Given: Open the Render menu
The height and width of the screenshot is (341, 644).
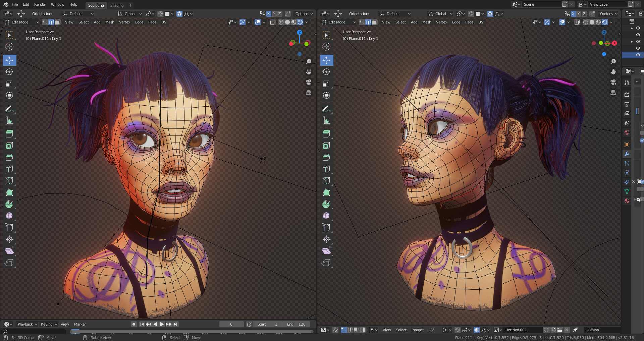Looking at the screenshot, I should tap(40, 4).
